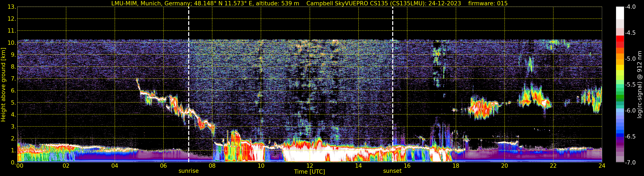644x176 pixels.
Task: Select the white dashed sunrise marker line
Action: click(x=188, y=85)
